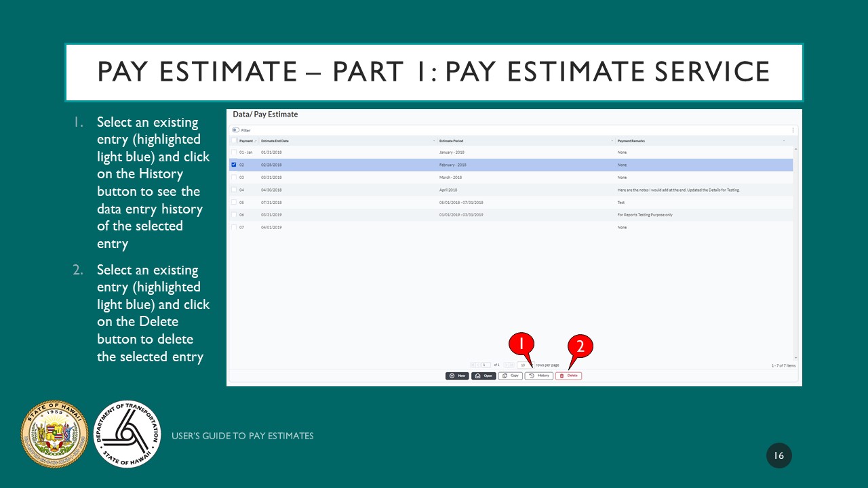Uncheck the selected payment 02 row checkbox
Image resolution: width=868 pixels, height=488 pixels.
click(x=234, y=165)
